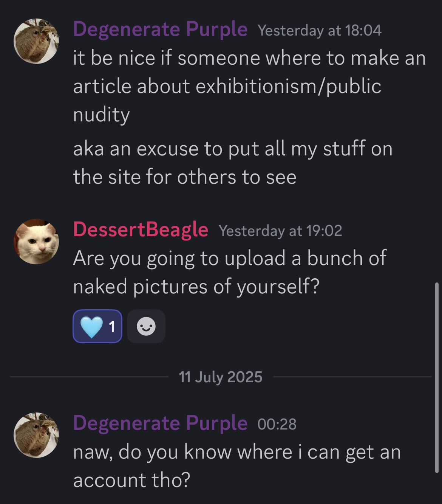
Task: Click the chat scrollbar thumb
Action: coord(437,377)
